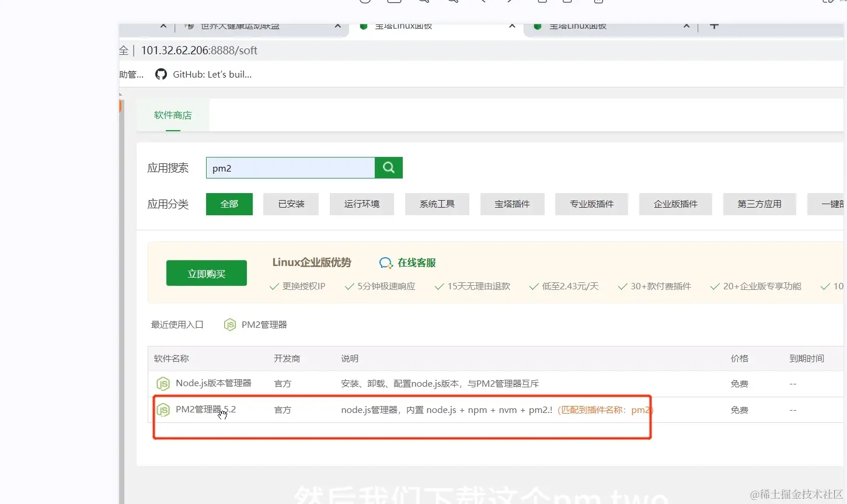This screenshot has height=504, width=847.
Task: Filter by 第三方应用 category
Action: click(759, 204)
